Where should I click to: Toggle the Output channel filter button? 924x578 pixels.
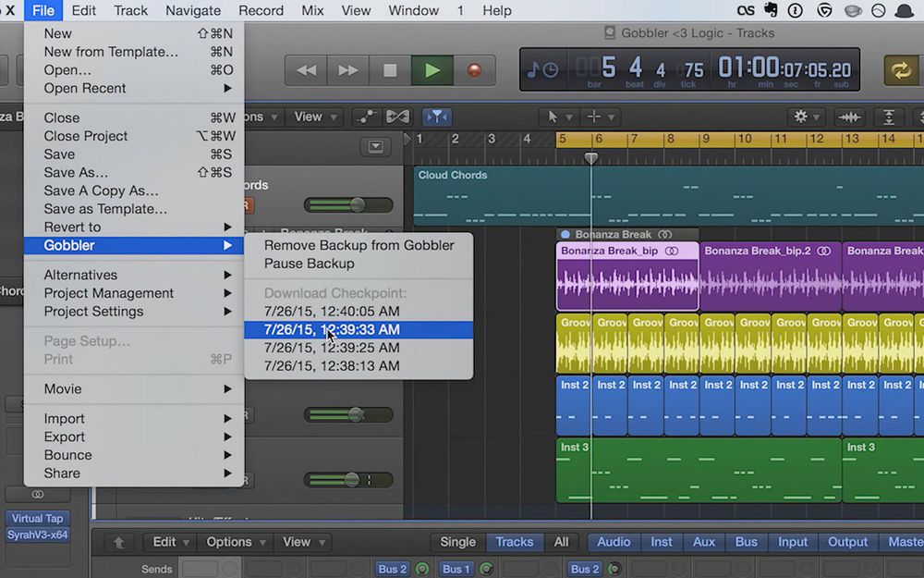coord(847,542)
